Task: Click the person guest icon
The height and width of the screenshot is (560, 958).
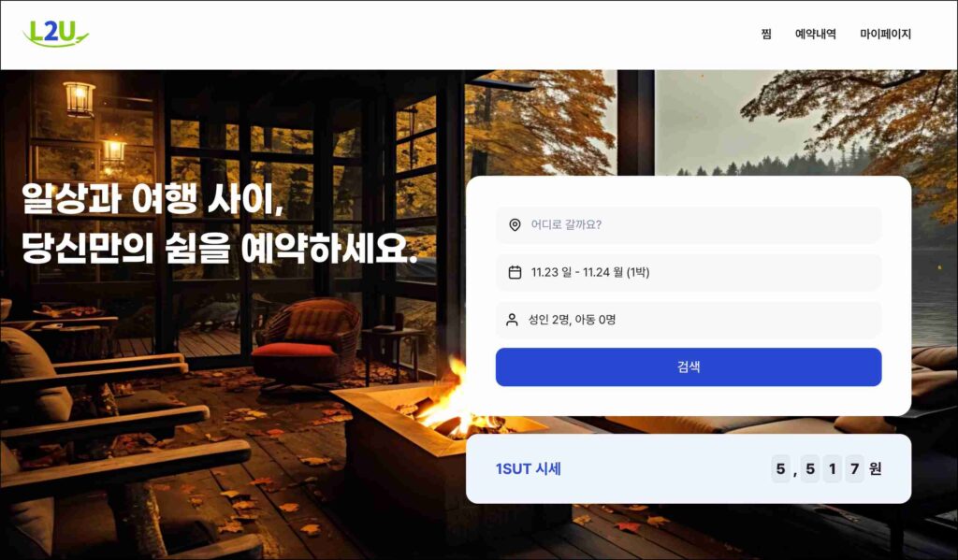Action: 512,320
